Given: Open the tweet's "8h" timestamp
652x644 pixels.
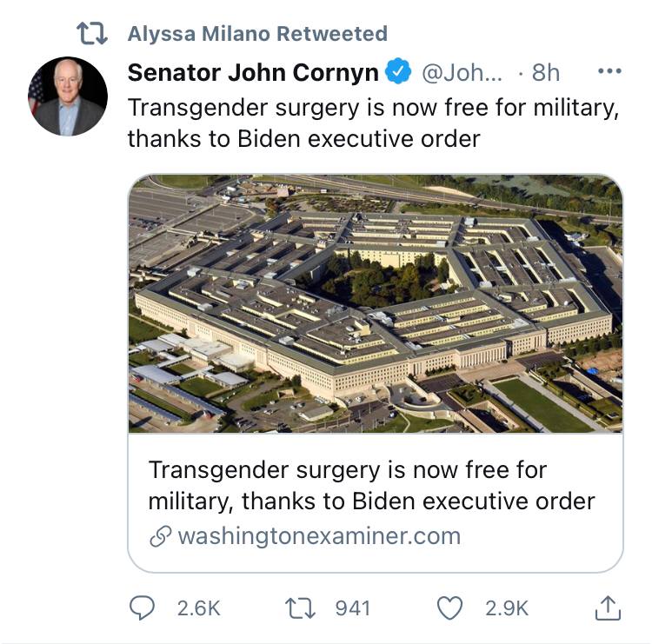Looking at the screenshot, I should point(545,73).
